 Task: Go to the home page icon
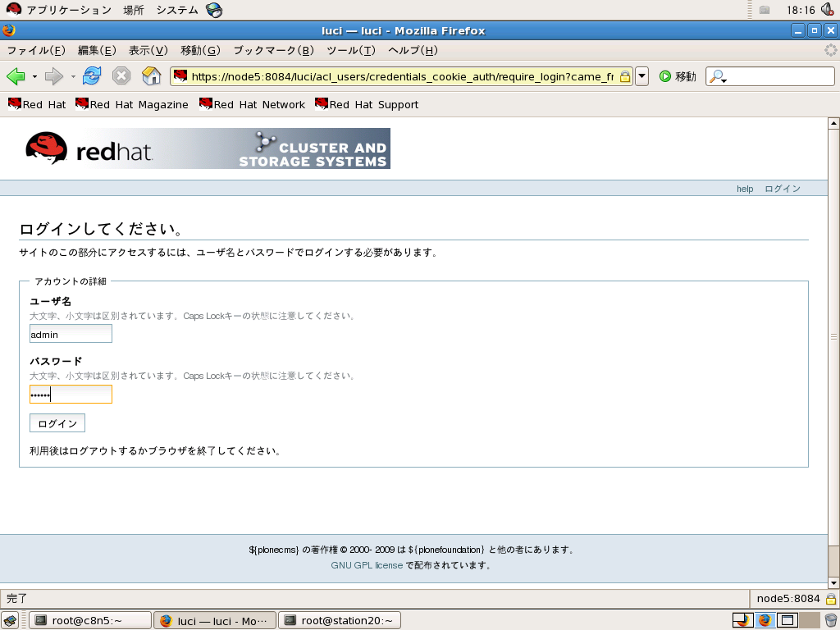152,76
